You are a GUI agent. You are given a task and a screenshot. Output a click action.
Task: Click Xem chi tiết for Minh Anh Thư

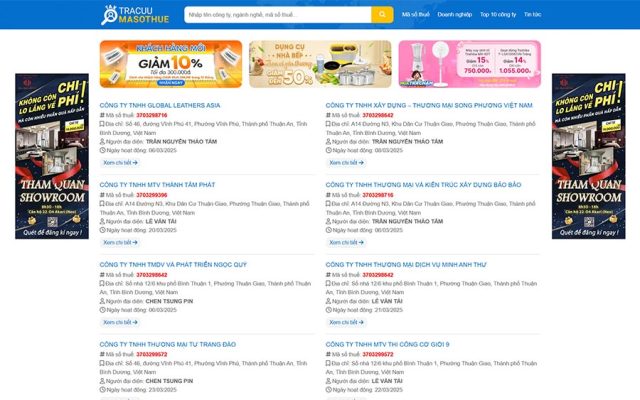(x=346, y=322)
